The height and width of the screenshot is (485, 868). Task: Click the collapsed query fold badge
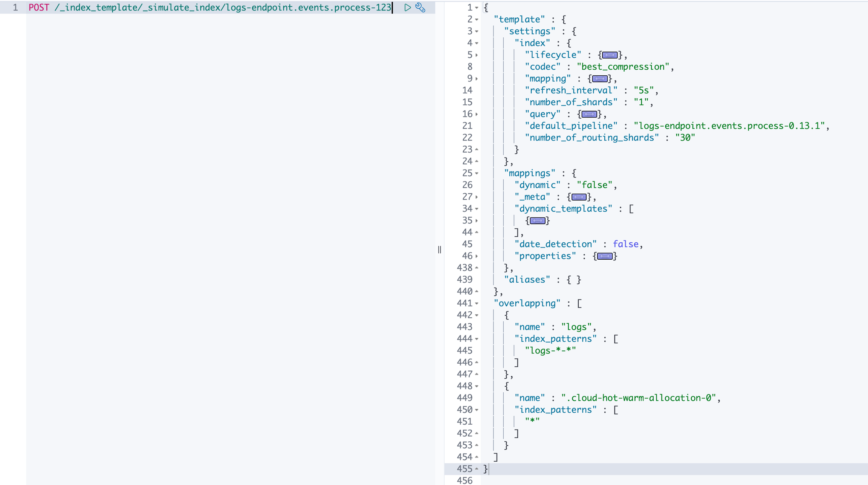[589, 114]
